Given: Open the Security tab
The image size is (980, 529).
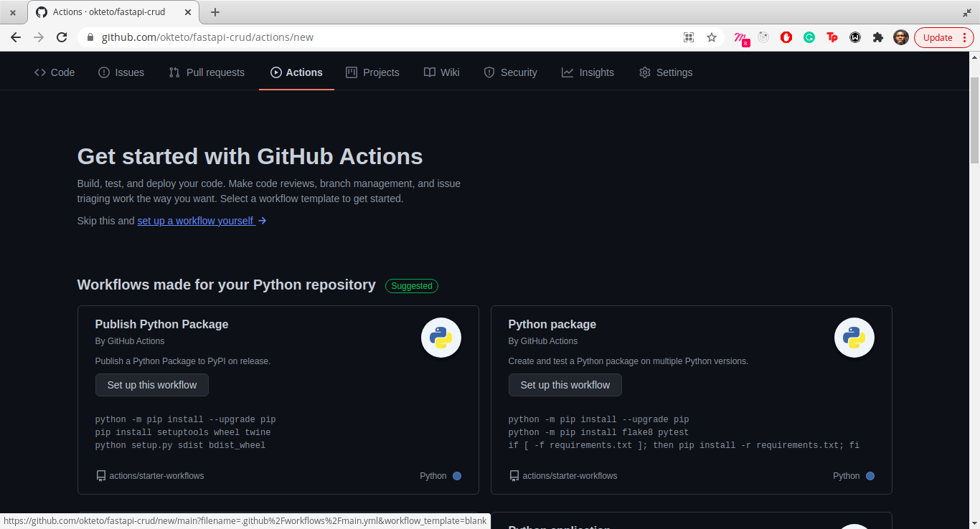Looking at the screenshot, I should (x=510, y=72).
